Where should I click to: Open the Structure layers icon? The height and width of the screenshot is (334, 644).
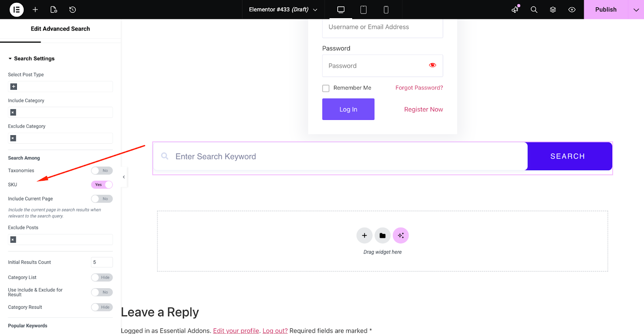tap(553, 10)
